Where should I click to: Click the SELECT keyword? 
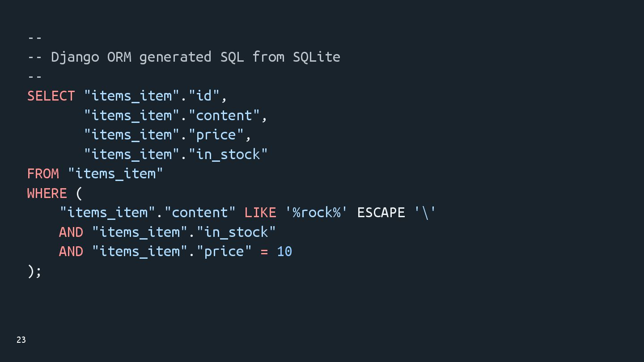pyautogui.click(x=51, y=96)
